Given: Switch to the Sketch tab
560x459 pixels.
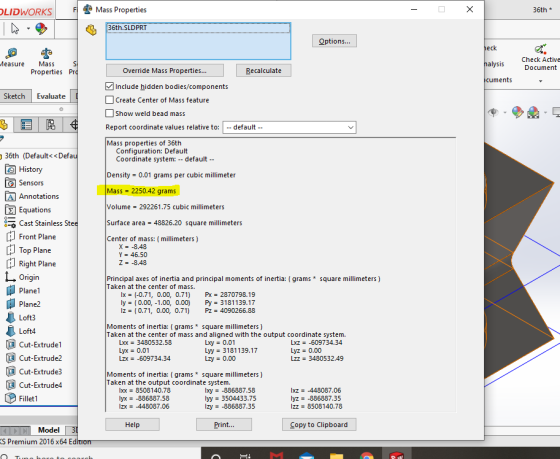Looking at the screenshot, I should [14, 96].
